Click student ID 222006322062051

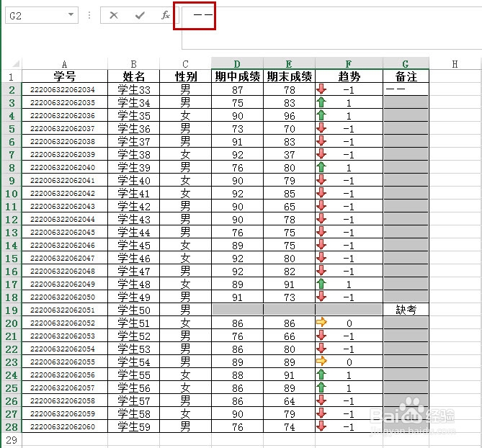click(x=63, y=310)
